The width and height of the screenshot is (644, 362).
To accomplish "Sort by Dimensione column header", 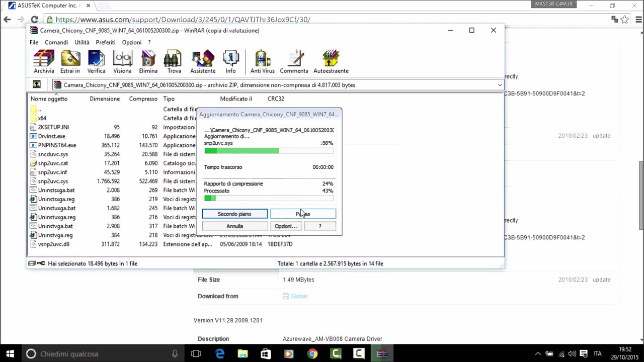I will [105, 99].
